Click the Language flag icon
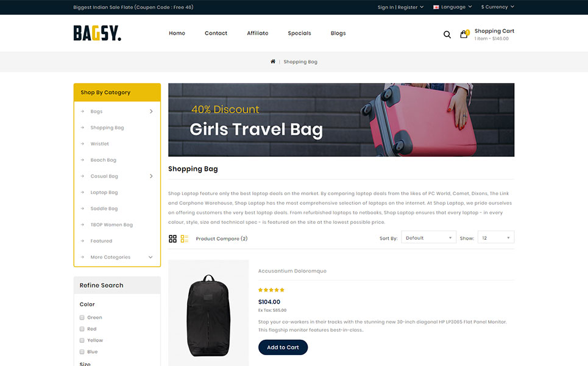588x366 pixels. point(436,7)
